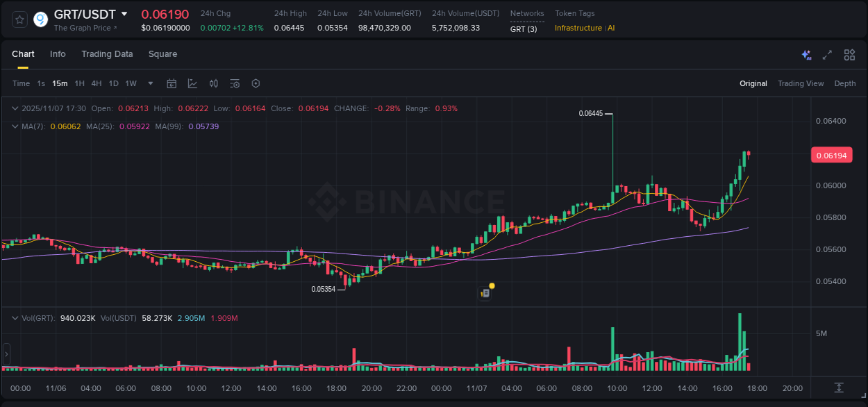Expand the GRT (3) networks dropdown
Image resolution: width=868 pixels, height=407 pixels.
tap(523, 28)
